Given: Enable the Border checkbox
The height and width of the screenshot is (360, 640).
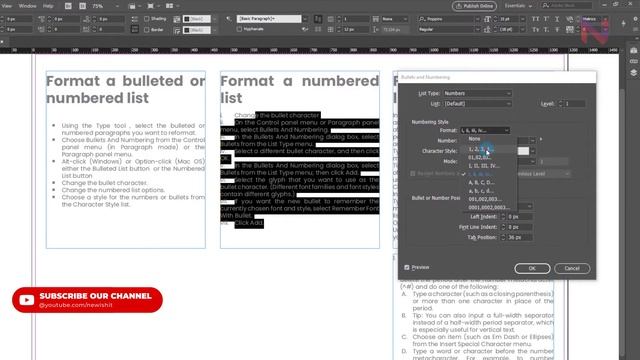Looking at the screenshot, I should click(147, 30).
